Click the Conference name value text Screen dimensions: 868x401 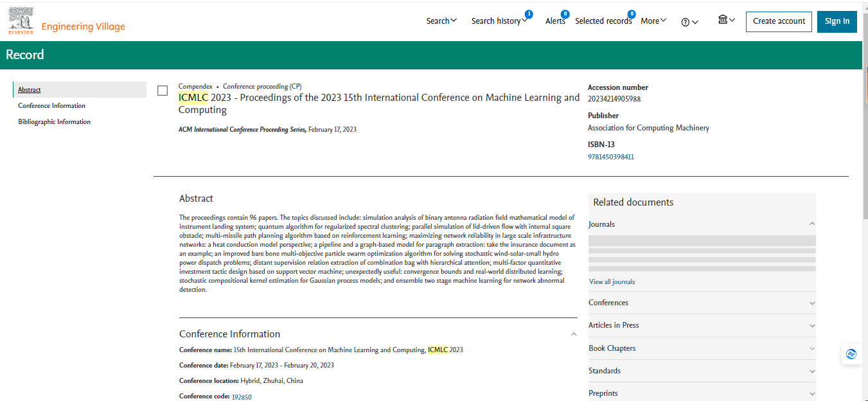(348, 350)
